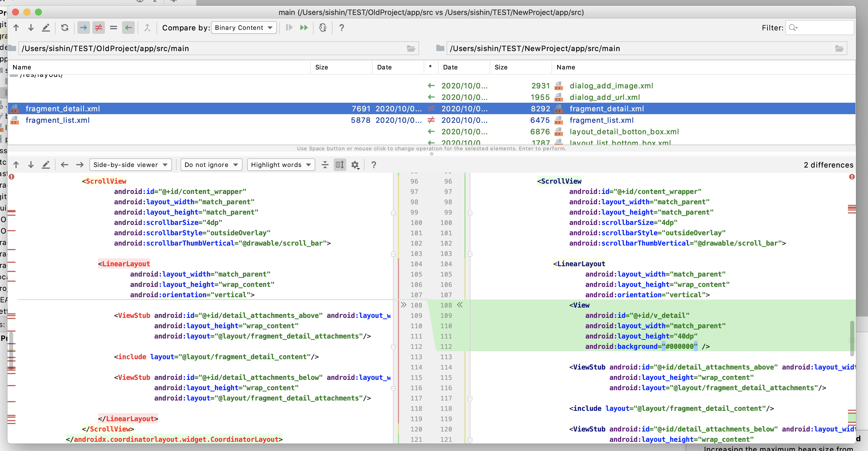Select the fragment_list.xml row on left
868x451 pixels.
point(57,120)
